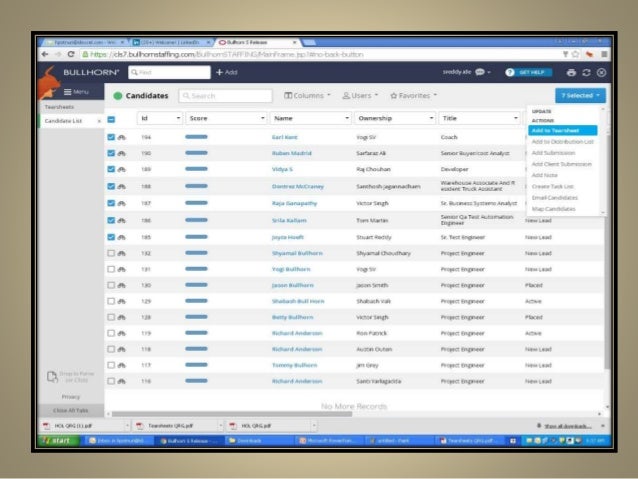Uncheck the checkbox for Vidya S

point(111,169)
